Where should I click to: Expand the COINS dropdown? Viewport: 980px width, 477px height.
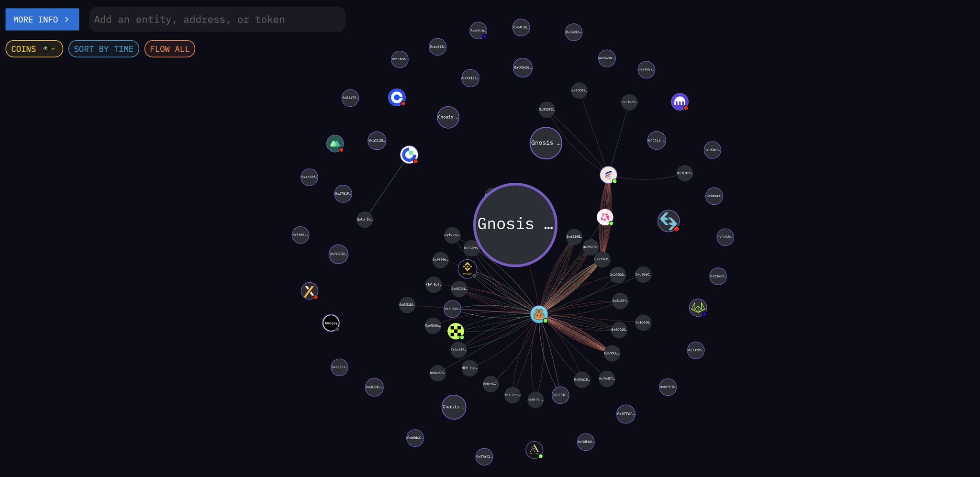tap(34, 49)
